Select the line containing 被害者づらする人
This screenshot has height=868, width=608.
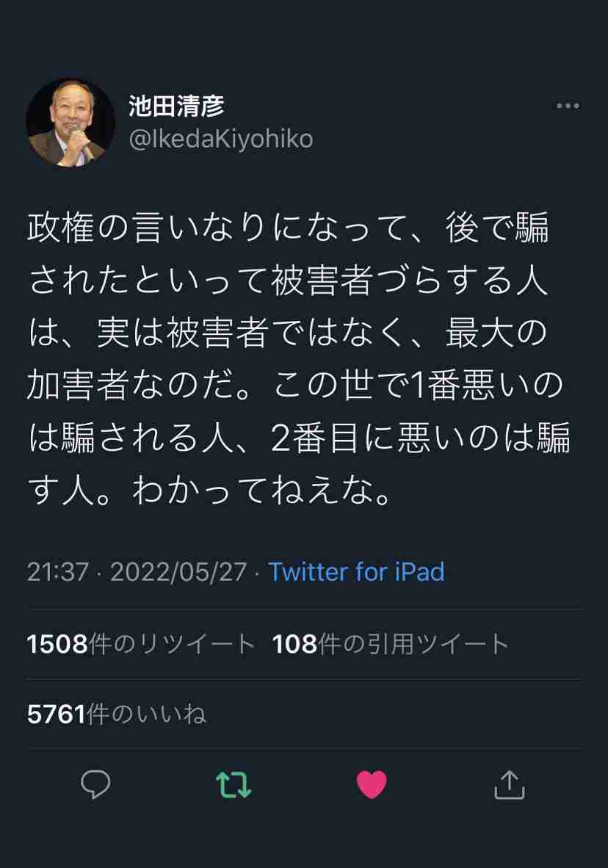point(288,280)
